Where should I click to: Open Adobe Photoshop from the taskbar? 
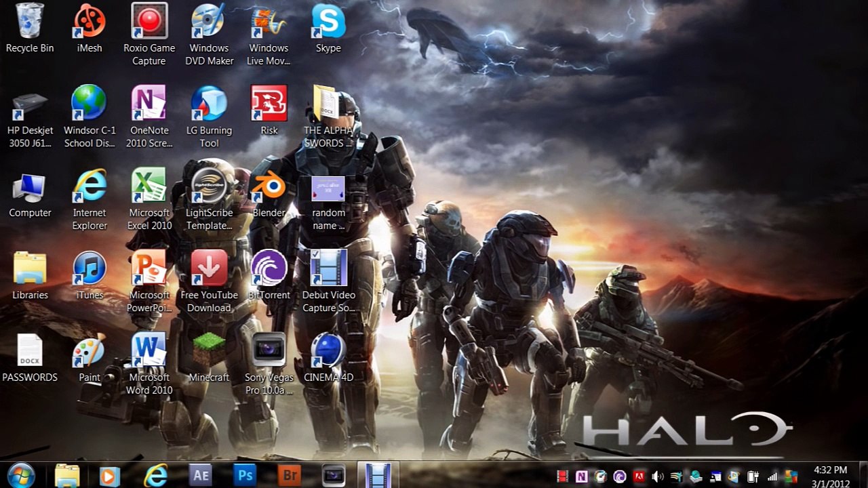pyautogui.click(x=245, y=475)
